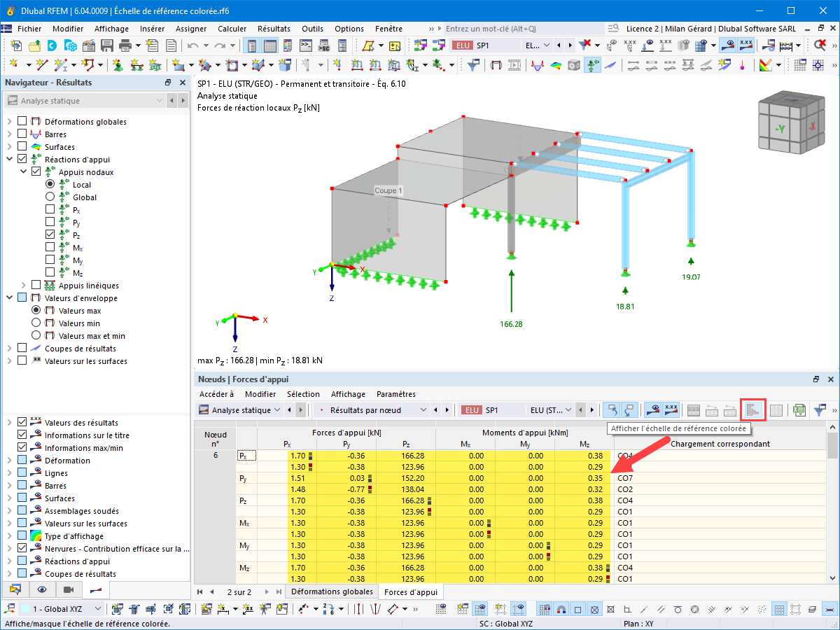The width and height of the screenshot is (840, 630).
Task: Click the colored reference scale icon
Action: [754, 410]
